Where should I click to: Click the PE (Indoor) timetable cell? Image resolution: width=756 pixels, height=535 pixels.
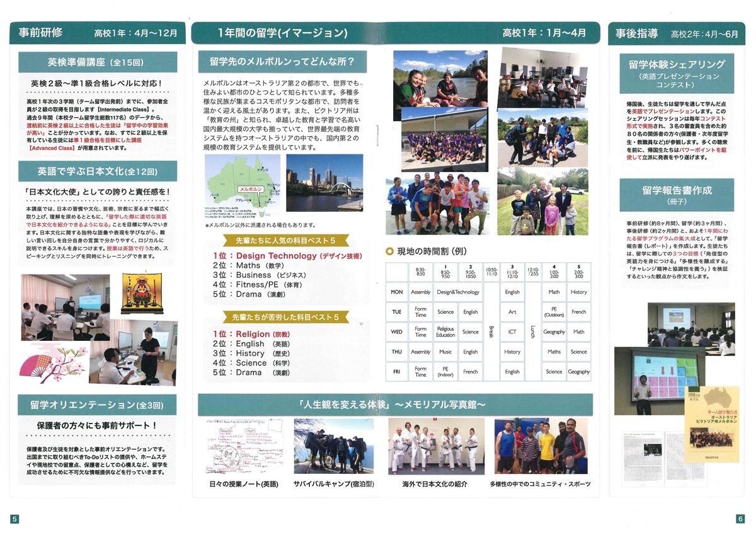pyautogui.click(x=445, y=372)
